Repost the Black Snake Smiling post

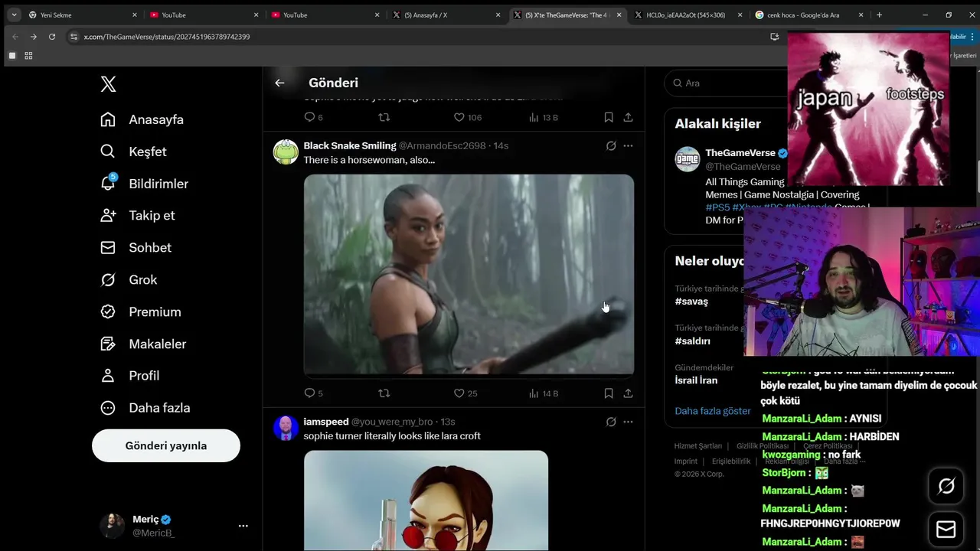click(384, 393)
